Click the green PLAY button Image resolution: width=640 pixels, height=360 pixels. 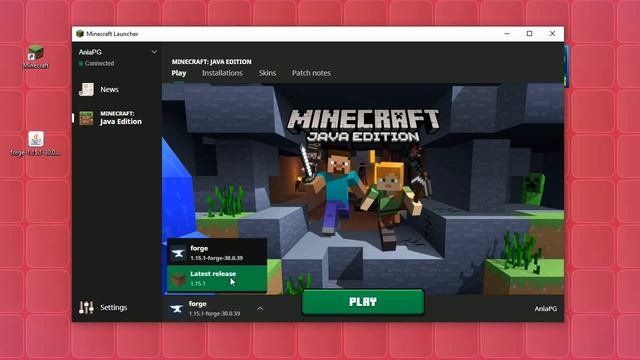pos(363,302)
